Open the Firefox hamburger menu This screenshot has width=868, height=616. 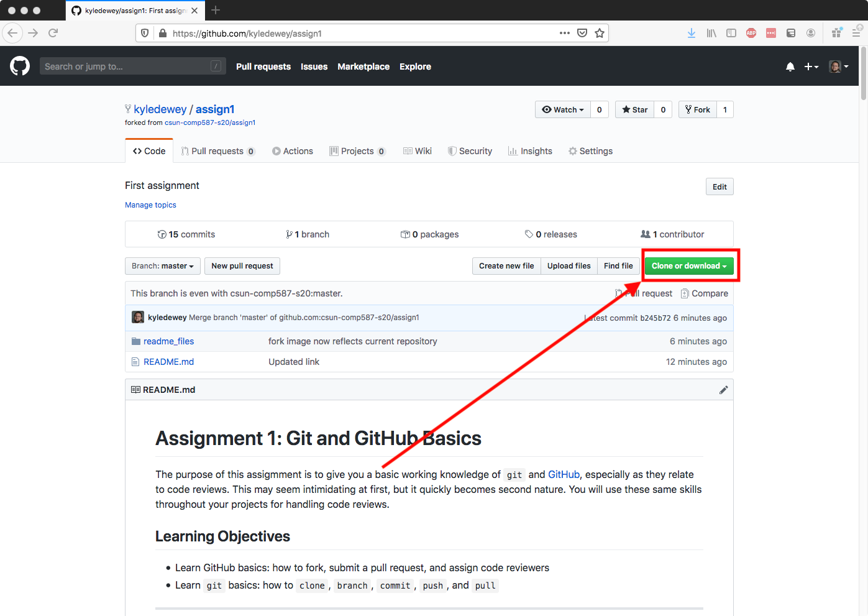click(856, 33)
